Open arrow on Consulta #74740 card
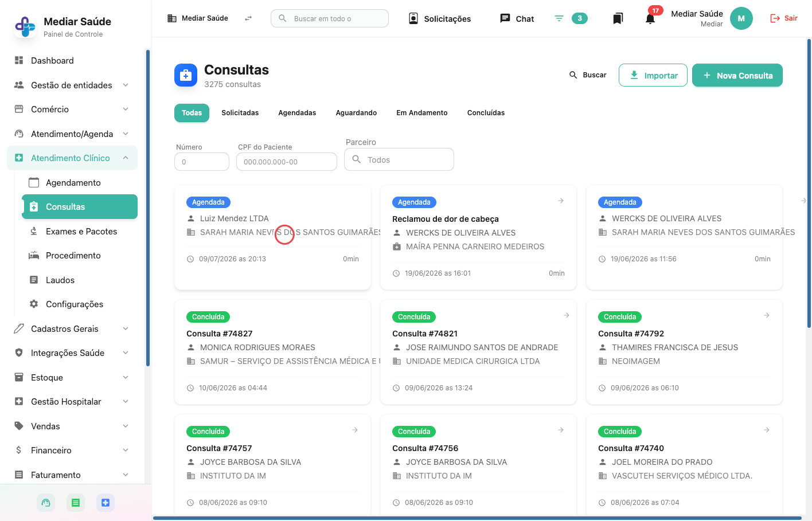 click(x=767, y=430)
